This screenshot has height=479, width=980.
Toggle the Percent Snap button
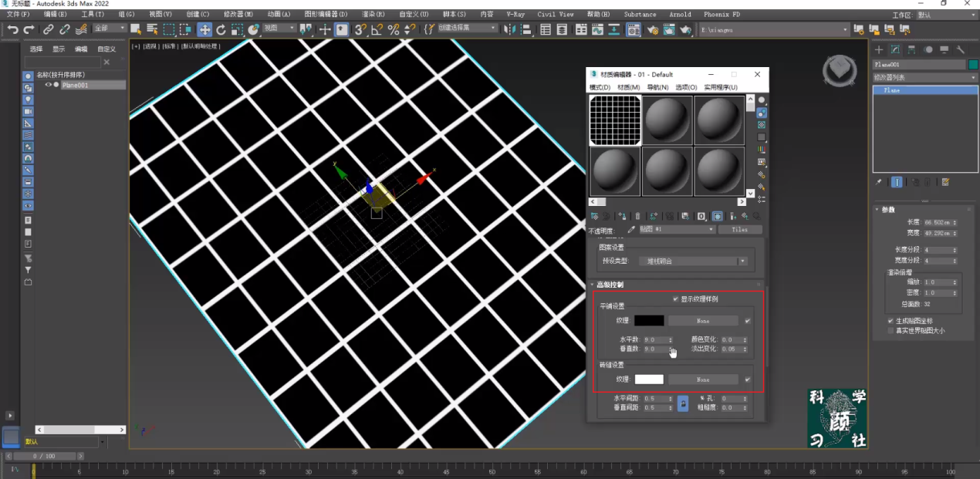pos(394,29)
